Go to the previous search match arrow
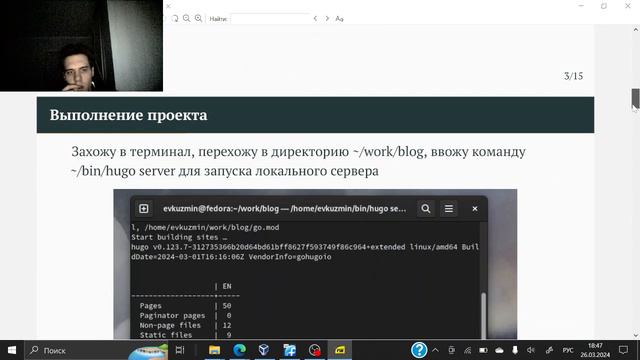This screenshot has width=640, height=360. [315, 18]
